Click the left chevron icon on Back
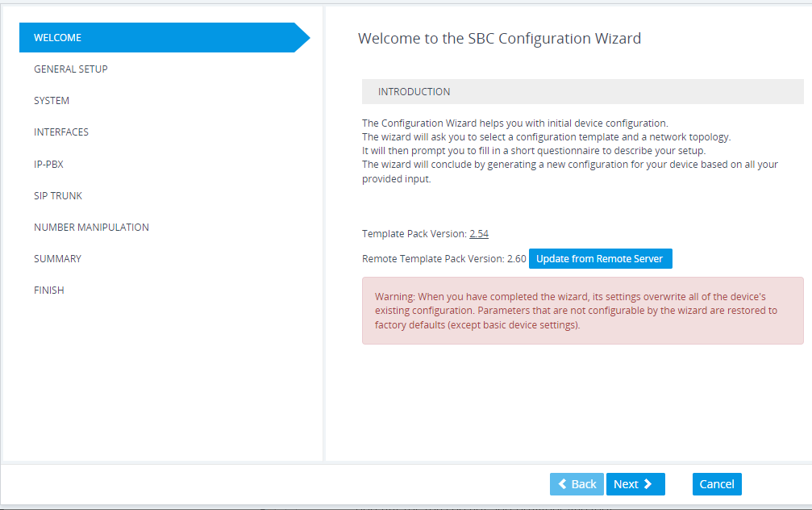This screenshot has height=510, width=812. coord(562,484)
